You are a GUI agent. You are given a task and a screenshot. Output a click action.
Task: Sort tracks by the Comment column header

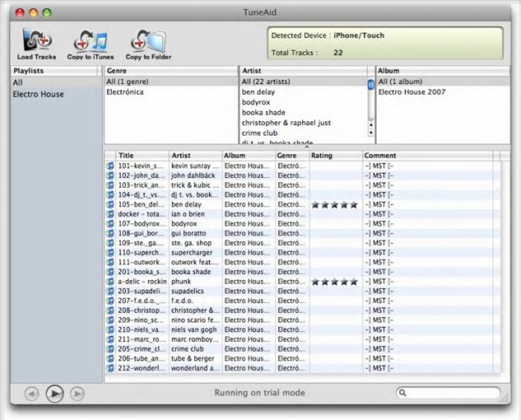(428, 155)
